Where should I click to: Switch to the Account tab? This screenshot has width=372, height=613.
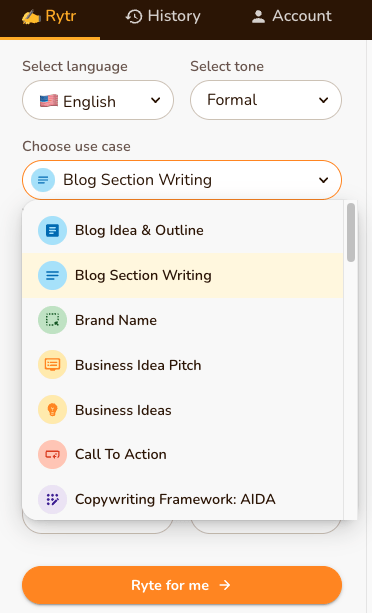point(292,16)
